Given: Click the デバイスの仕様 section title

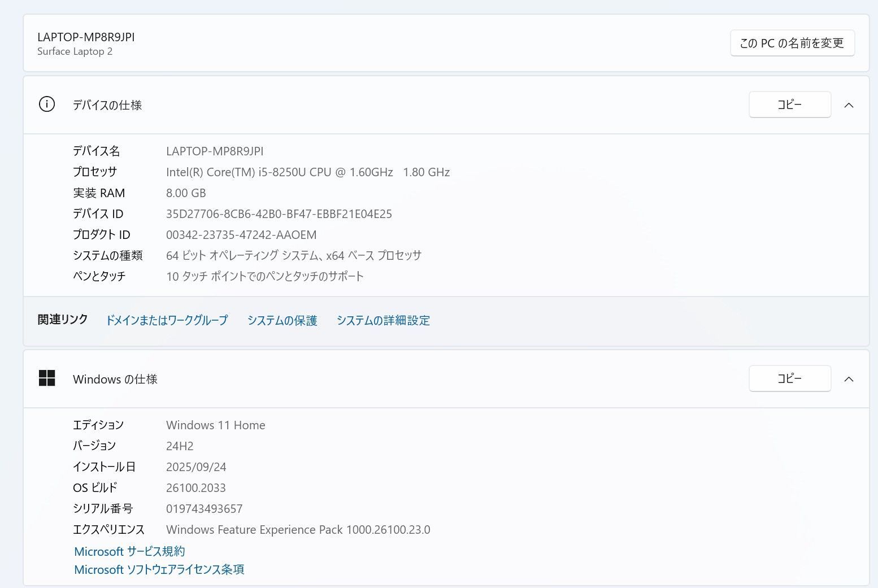Looking at the screenshot, I should [107, 105].
